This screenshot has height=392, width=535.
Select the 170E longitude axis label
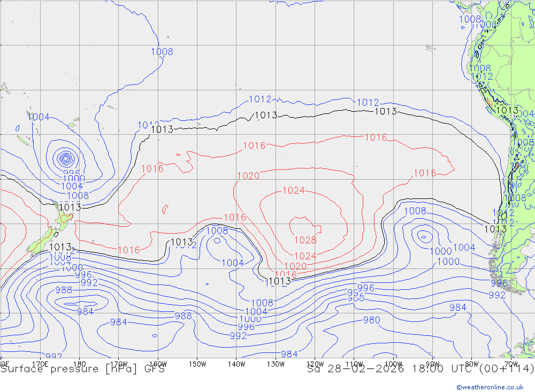point(40,364)
